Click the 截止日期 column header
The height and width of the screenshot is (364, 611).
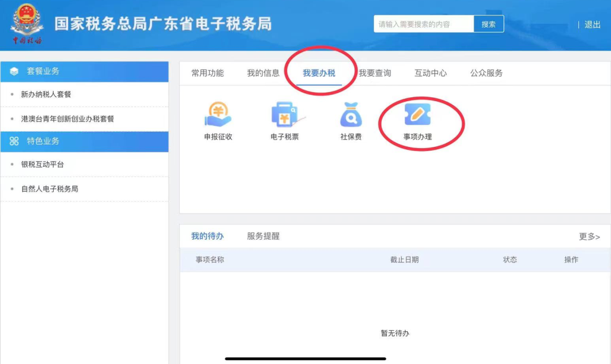tap(405, 259)
